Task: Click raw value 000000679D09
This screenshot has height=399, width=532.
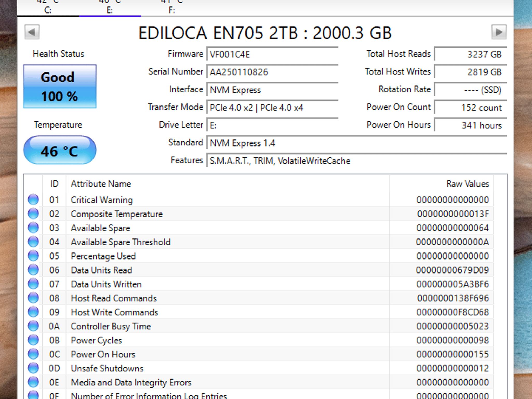Action: tap(453, 270)
